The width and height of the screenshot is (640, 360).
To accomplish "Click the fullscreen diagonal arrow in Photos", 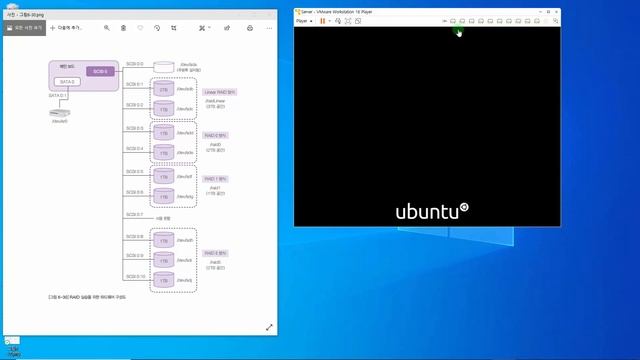I will [269, 327].
